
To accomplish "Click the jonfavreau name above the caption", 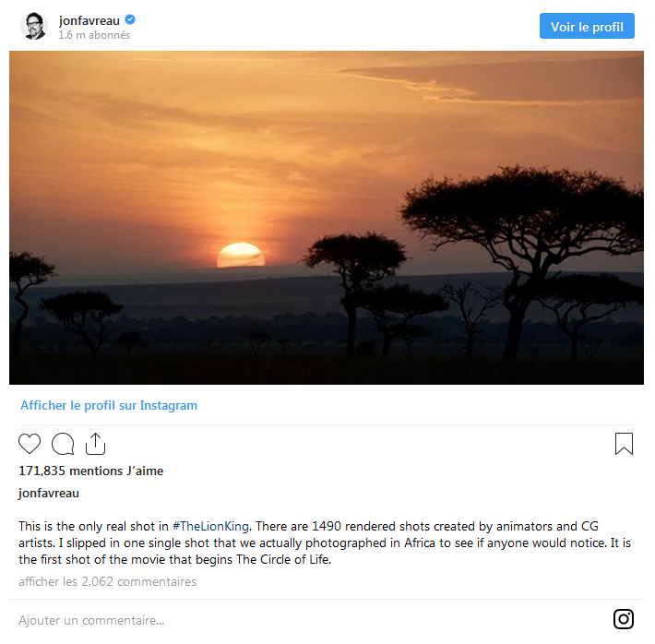I will pyautogui.click(x=49, y=493).
